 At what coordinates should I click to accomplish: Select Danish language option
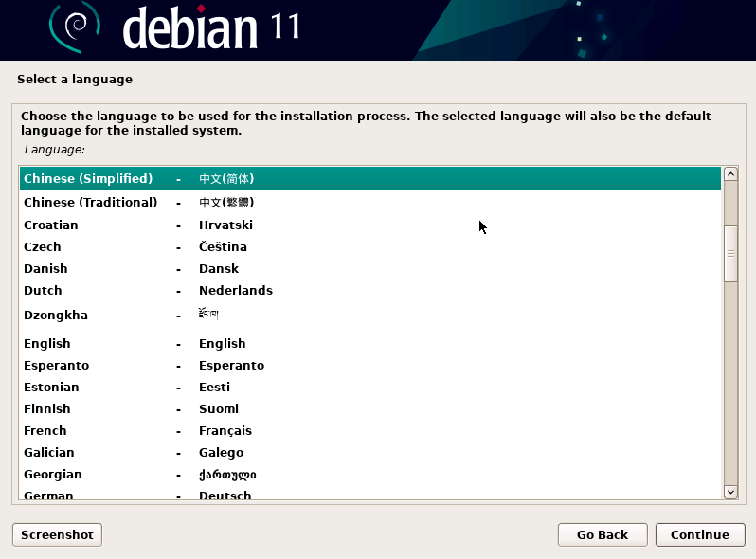pos(370,269)
